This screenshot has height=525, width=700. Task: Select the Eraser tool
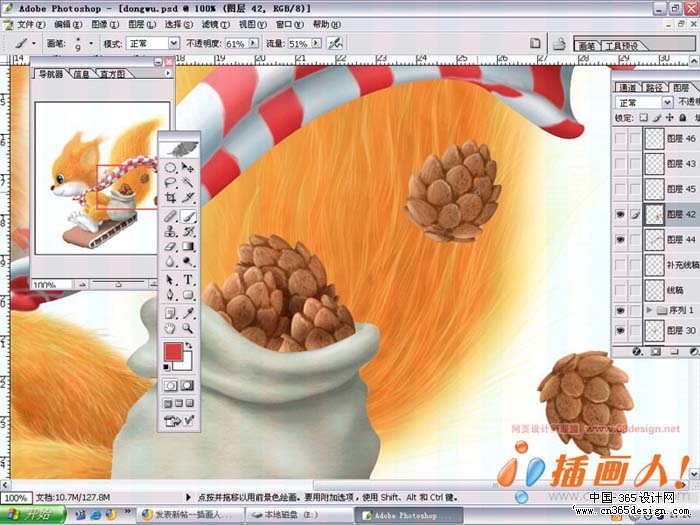click(x=170, y=247)
